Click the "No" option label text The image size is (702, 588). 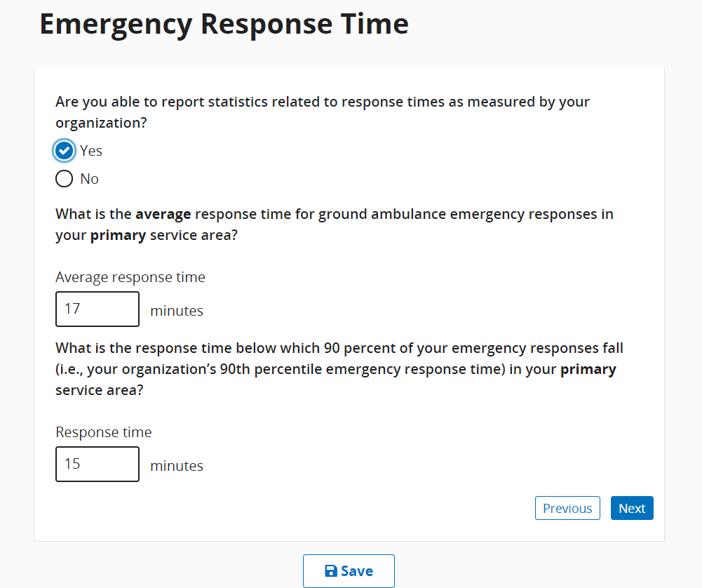(89, 179)
